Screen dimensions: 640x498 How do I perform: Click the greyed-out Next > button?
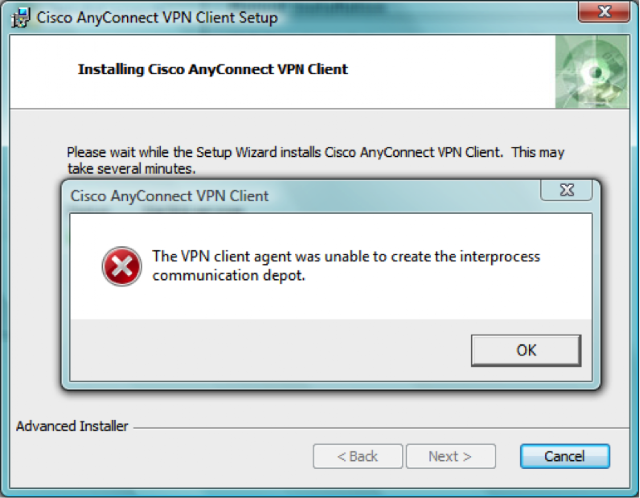pos(451,456)
